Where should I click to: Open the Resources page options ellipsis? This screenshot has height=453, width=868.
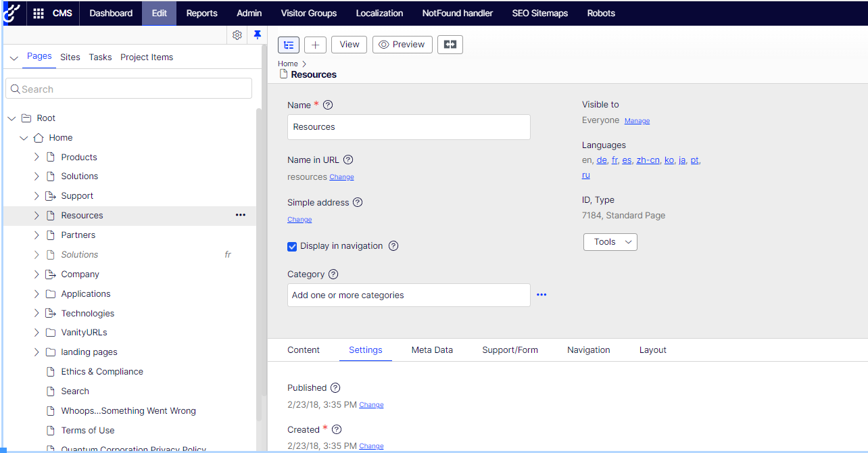coord(240,215)
